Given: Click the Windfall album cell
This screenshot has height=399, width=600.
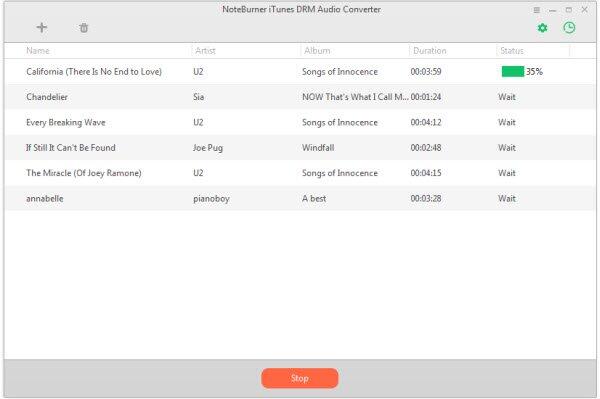Looking at the screenshot, I should (x=318, y=148).
